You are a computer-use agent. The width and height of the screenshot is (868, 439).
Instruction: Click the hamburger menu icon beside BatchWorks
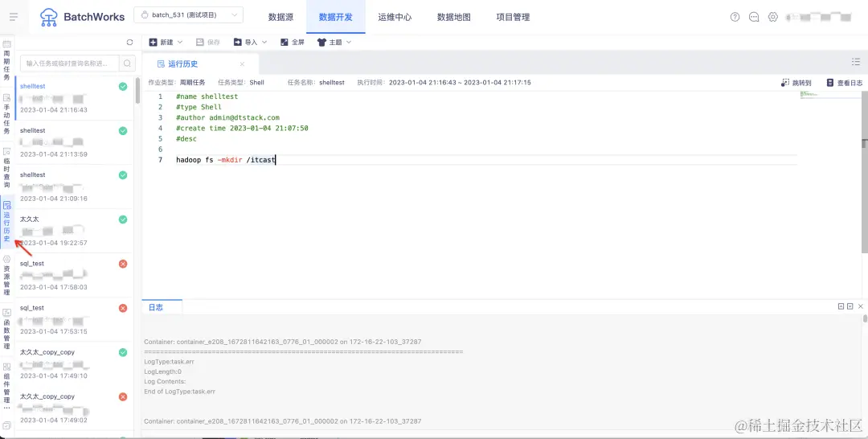[14, 17]
